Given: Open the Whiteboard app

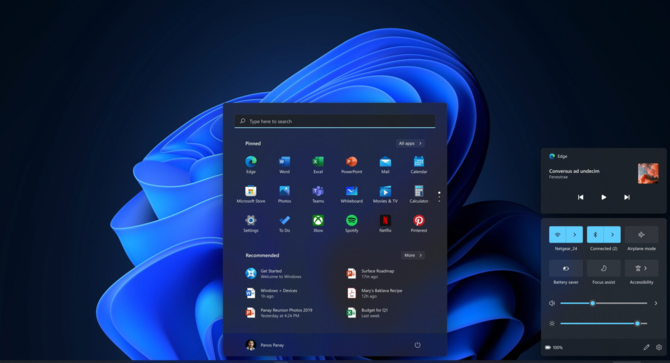Looking at the screenshot, I should [x=352, y=194].
